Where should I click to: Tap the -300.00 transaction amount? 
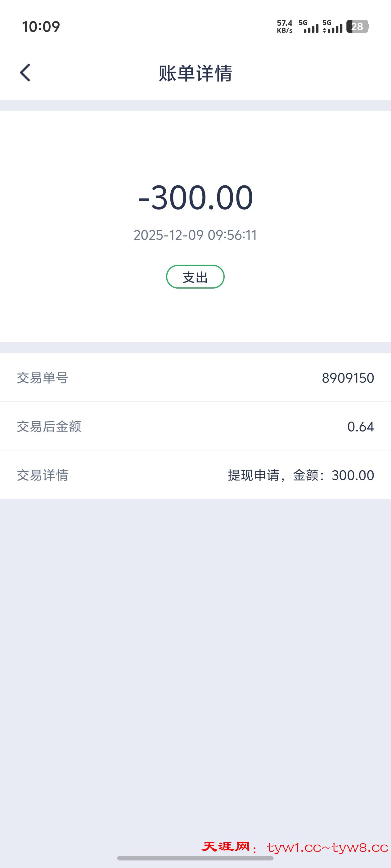[x=195, y=197]
